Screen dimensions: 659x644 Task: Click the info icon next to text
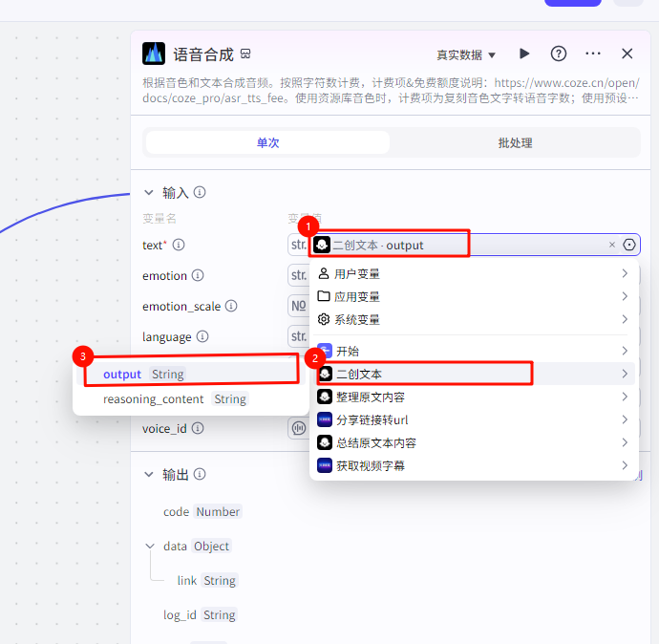(179, 246)
